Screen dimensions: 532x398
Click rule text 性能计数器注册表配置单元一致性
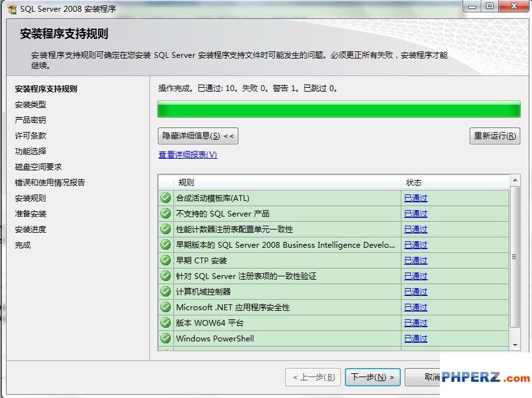point(234,229)
